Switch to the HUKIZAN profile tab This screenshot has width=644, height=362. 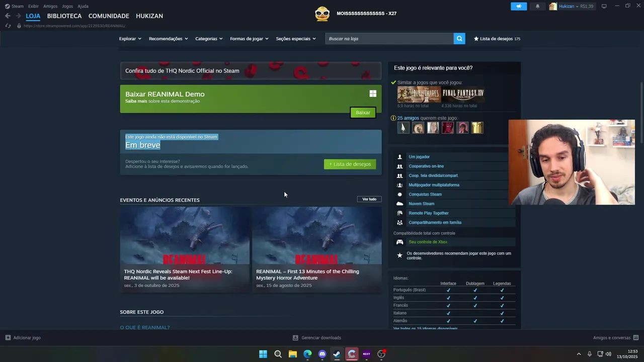click(149, 16)
